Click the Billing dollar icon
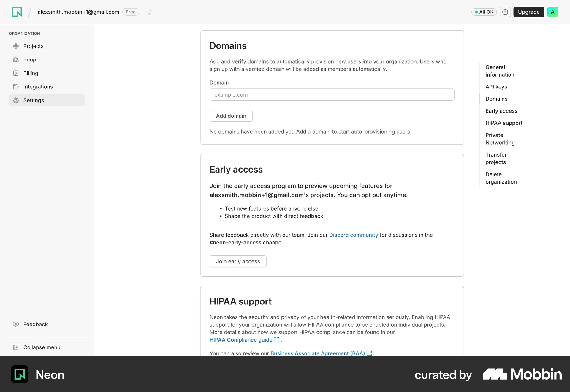The width and height of the screenshot is (570, 392). pyautogui.click(x=16, y=73)
